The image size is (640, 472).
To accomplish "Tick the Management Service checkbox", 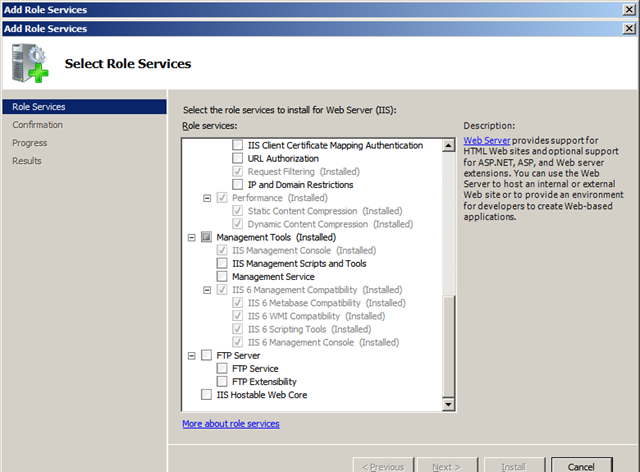I will [223, 277].
